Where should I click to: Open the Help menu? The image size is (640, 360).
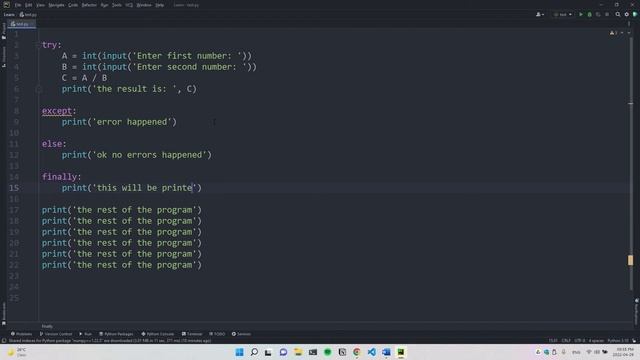tap(160, 5)
